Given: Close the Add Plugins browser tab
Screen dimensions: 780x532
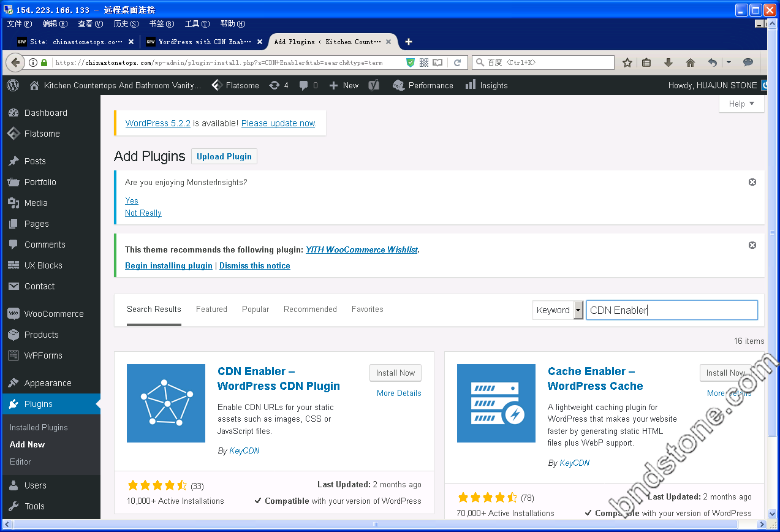Looking at the screenshot, I should click(x=388, y=42).
